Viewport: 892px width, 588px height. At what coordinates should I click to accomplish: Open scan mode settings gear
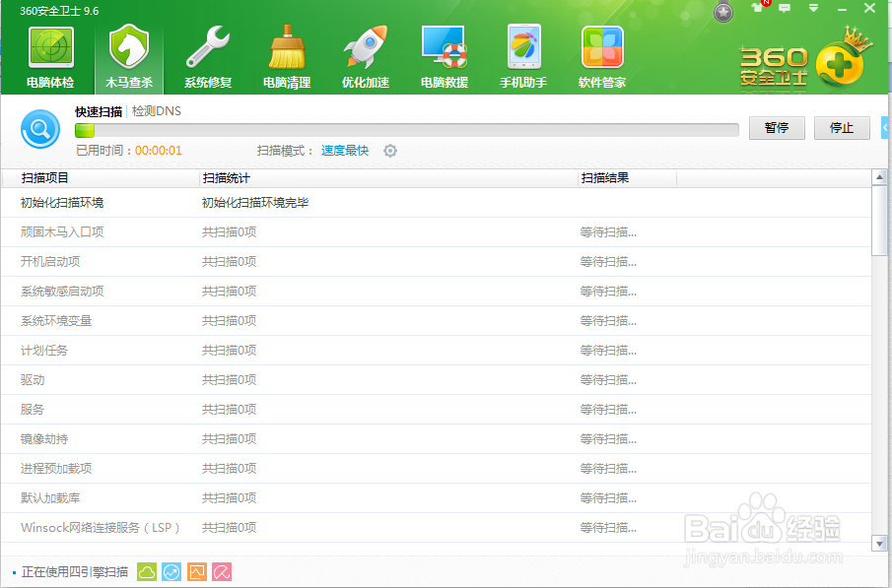pos(390,151)
